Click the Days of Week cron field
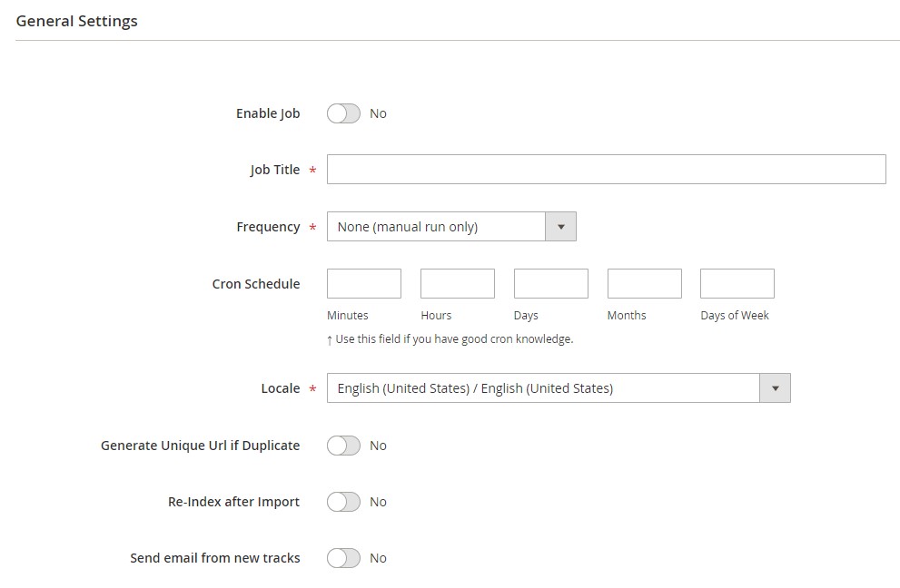This screenshot has height=588, width=900. 737,283
